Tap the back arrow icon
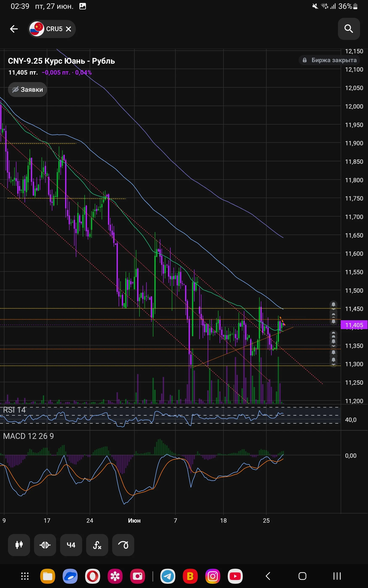Screen dimensions: 368x588 (14, 29)
